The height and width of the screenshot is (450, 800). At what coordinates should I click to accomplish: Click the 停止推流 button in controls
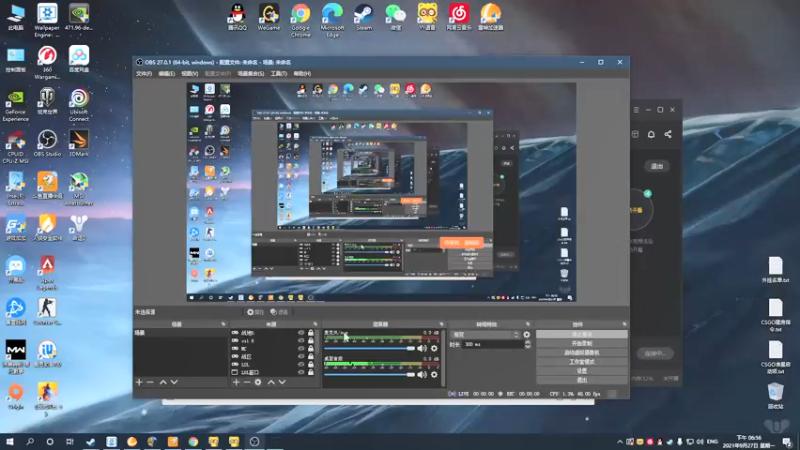[x=582, y=334]
